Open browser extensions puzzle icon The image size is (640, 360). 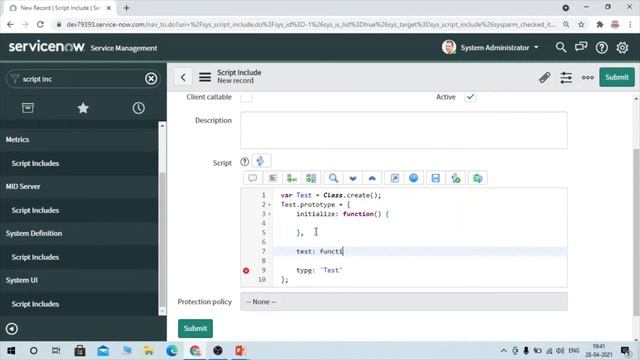coord(599,24)
